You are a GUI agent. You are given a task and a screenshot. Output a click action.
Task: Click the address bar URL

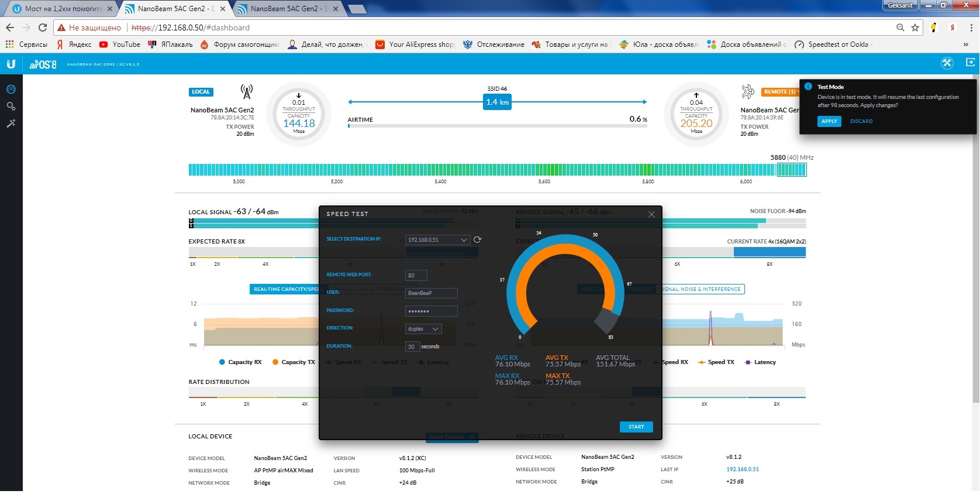point(191,28)
